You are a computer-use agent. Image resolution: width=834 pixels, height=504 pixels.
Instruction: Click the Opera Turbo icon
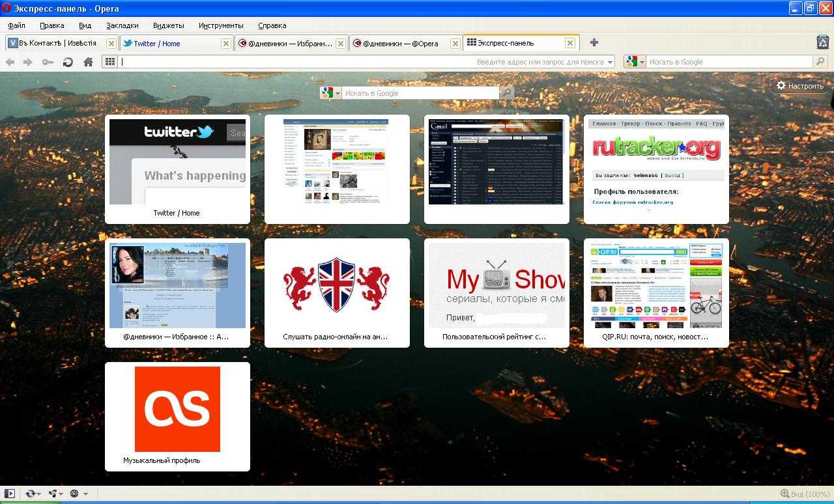click(x=74, y=494)
